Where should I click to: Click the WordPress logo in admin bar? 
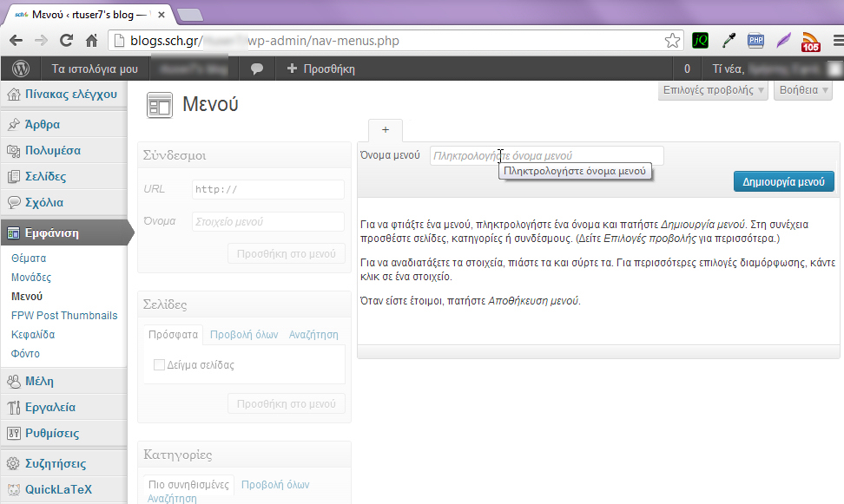pyautogui.click(x=20, y=69)
